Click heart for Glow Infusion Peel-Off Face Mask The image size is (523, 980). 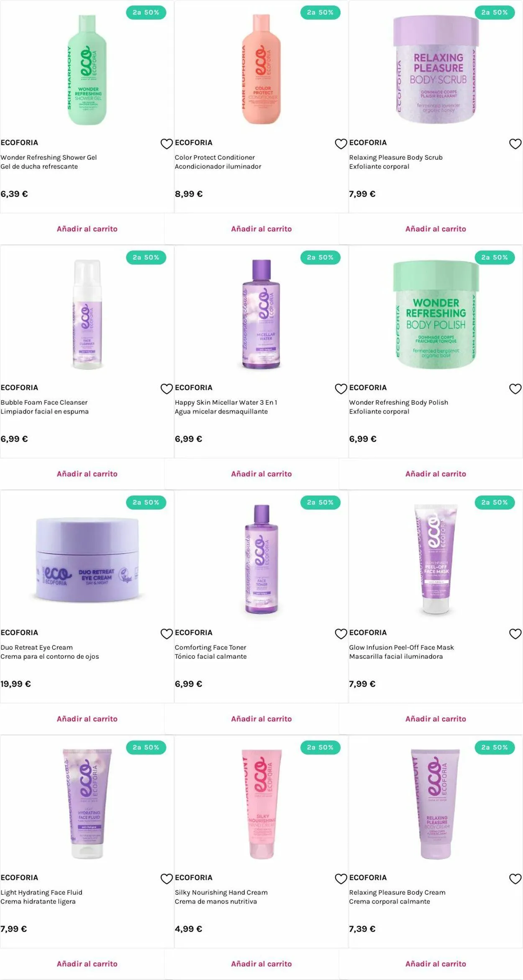(x=515, y=634)
